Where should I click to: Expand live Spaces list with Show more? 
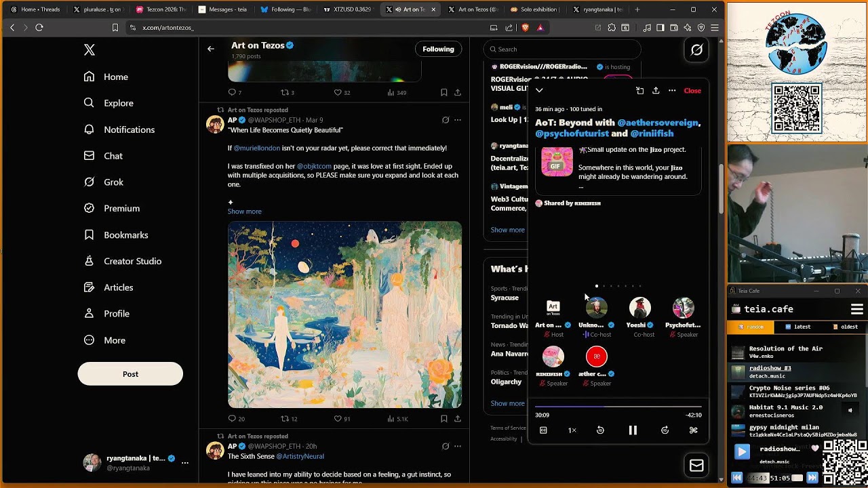[508, 230]
